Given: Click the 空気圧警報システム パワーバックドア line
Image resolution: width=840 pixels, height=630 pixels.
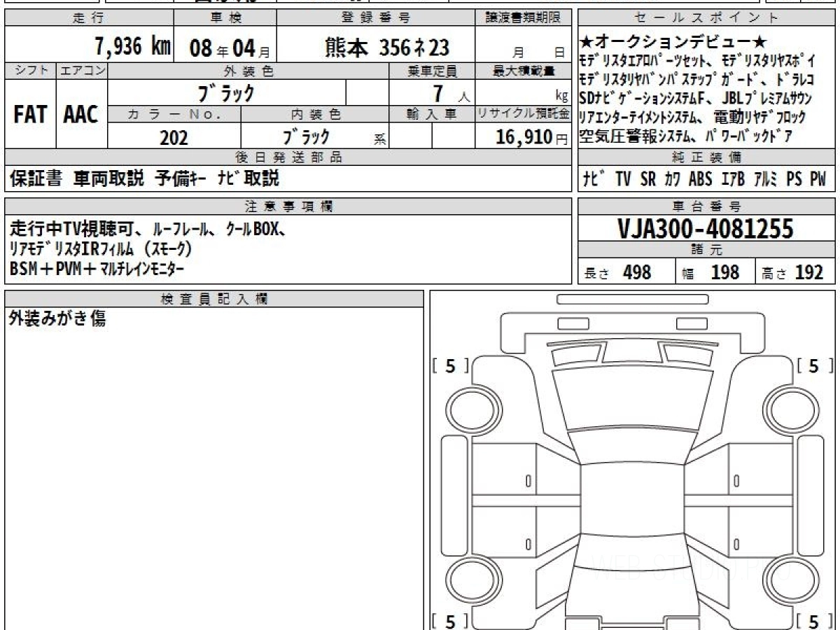Looking at the screenshot, I should pyautogui.click(x=686, y=136).
